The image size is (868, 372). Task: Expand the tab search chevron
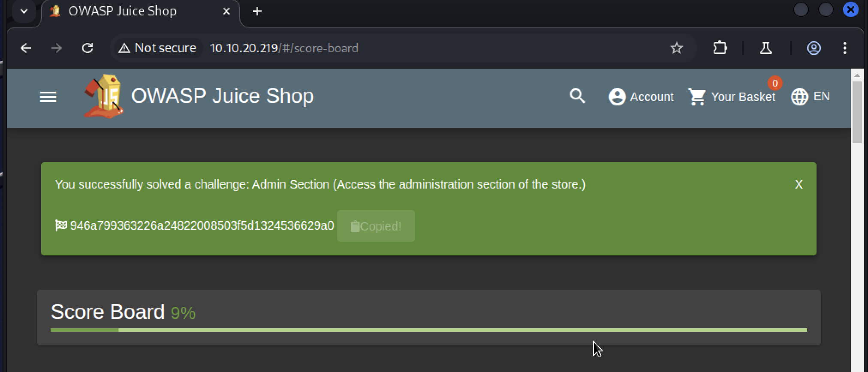tap(24, 11)
